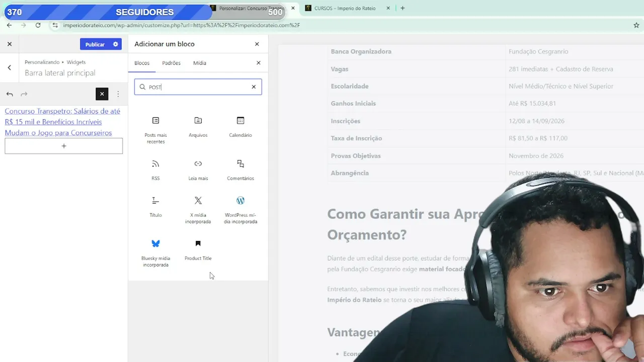Open publish settings gear
This screenshot has height=362, width=644.
(x=115, y=44)
